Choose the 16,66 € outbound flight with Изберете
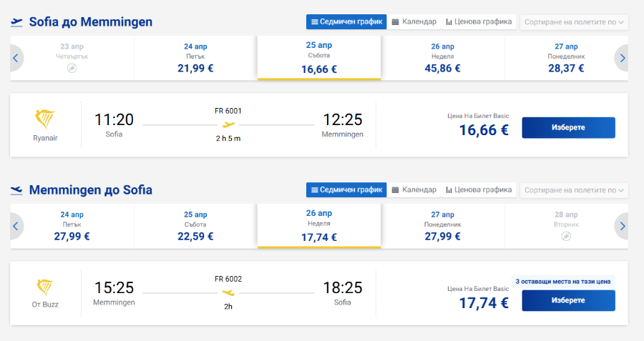Viewport: 644px width, 341px height. click(x=568, y=128)
